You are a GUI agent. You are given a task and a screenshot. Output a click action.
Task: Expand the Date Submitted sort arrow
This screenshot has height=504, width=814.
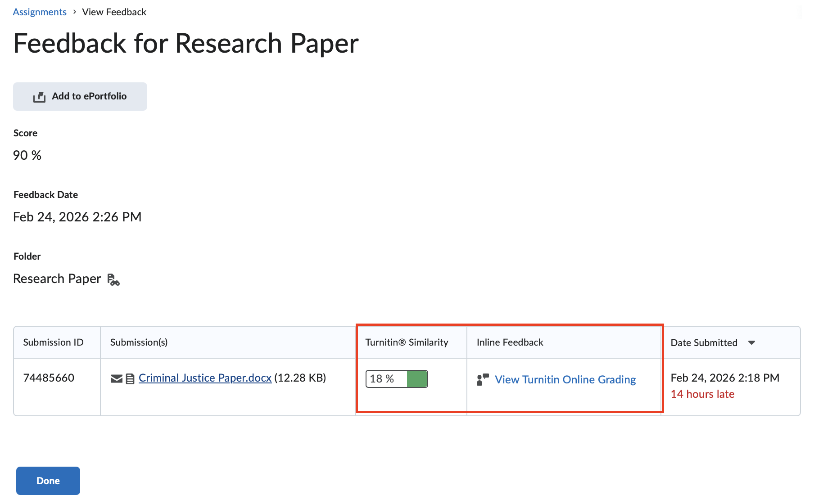(x=751, y=343)
